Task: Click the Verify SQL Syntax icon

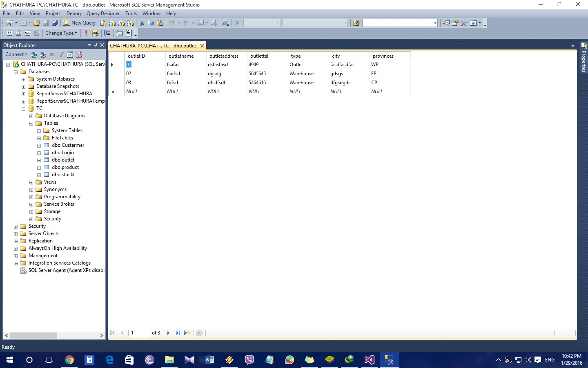Action: 95,33
